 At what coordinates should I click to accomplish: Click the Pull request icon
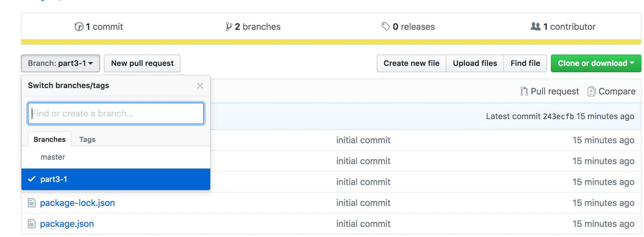click(524, 91)
